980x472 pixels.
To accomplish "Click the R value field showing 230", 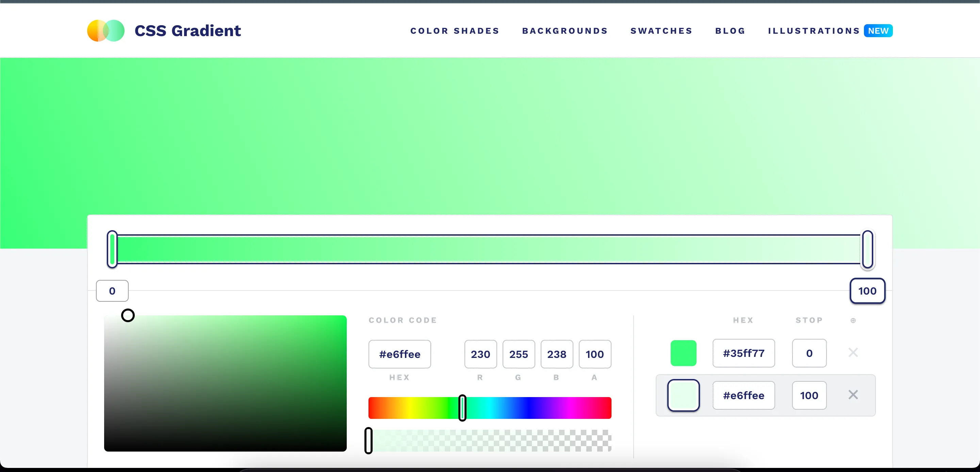I will click(480, 354).
